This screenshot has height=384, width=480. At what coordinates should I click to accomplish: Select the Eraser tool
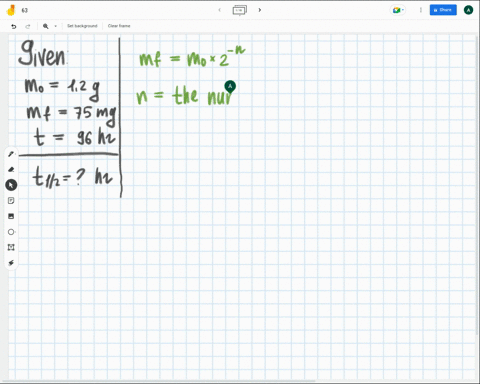[x=11, y=170]
